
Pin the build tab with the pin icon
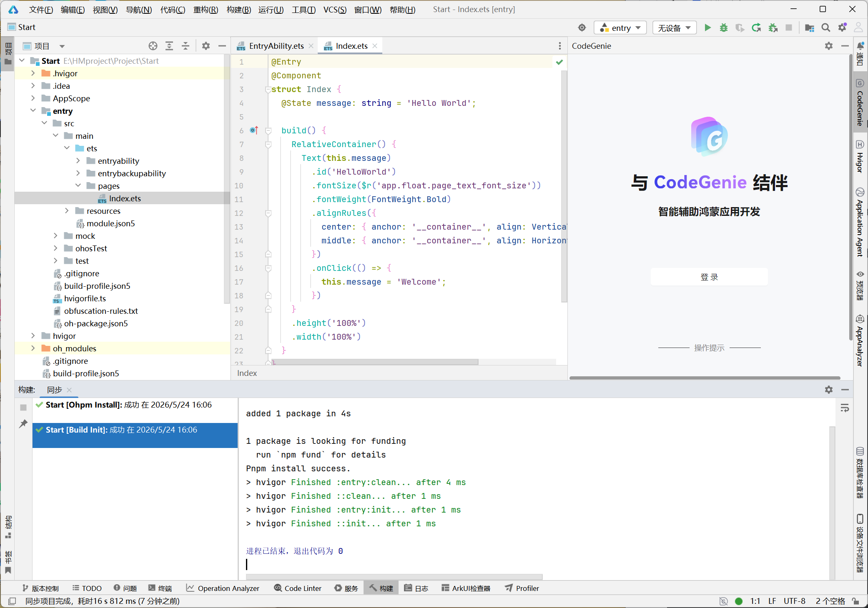tap(23, 424)
